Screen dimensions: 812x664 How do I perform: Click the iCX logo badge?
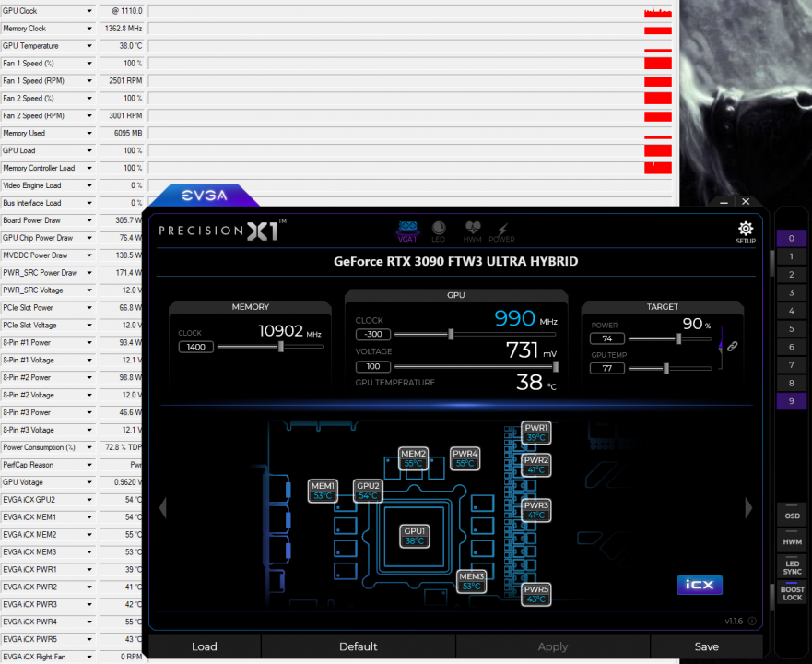pyautogui.click(x=700, y=585)
